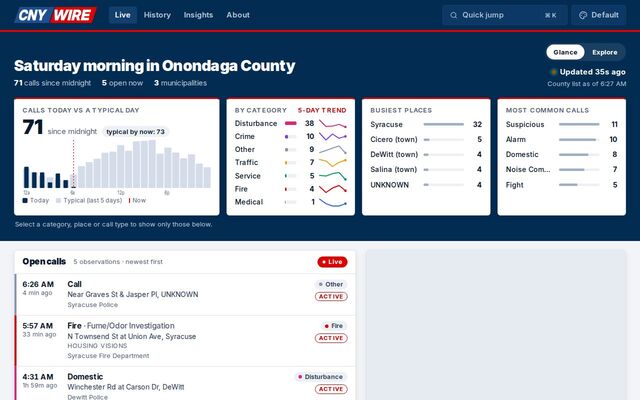Viewport: 640px width, 400px height.
Task: Click 'Syracuse Police' agency text
Action: click(93, 305)
